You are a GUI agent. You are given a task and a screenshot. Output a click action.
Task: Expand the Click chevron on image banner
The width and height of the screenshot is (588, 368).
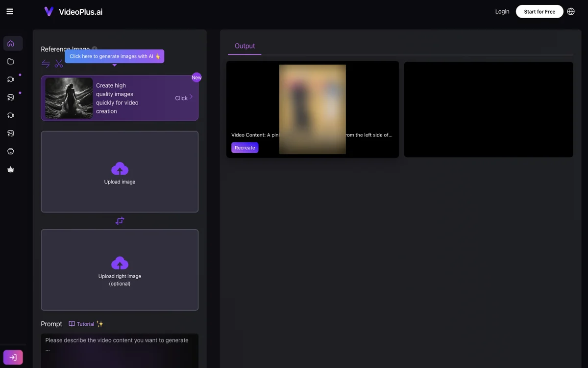point(191,97)
